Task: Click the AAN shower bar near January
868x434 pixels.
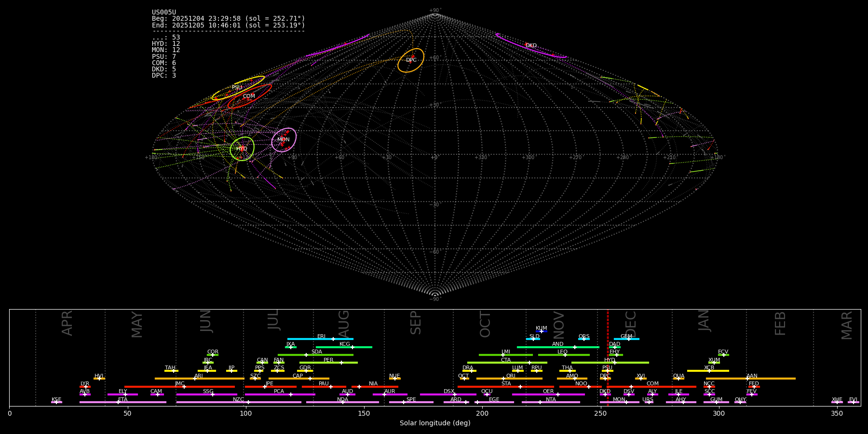Action: point(751,379)
